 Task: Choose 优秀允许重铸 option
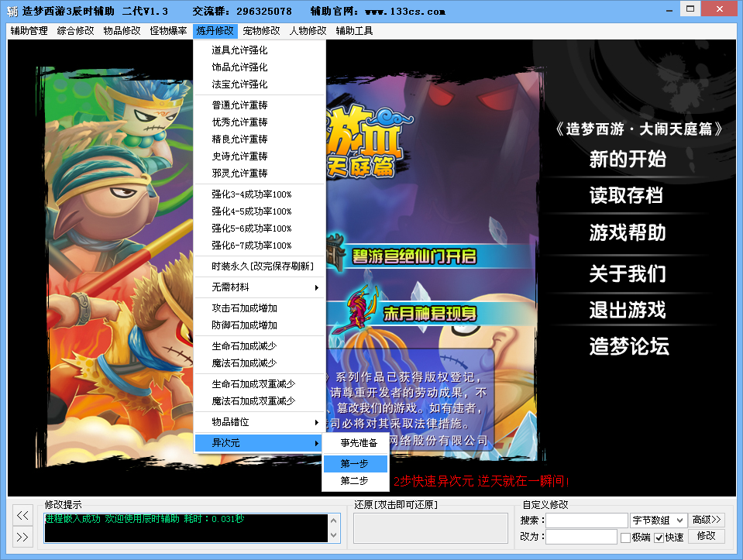point(260,122)
